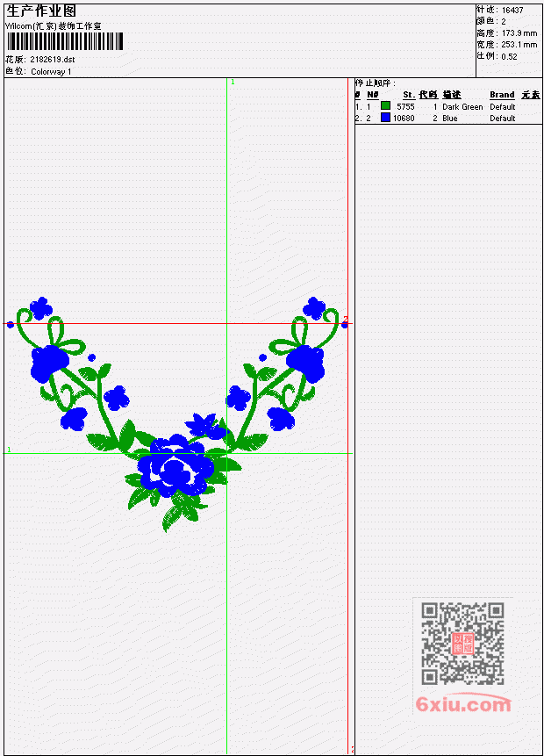Click the 'Blue' description cell

coord(450,119)
